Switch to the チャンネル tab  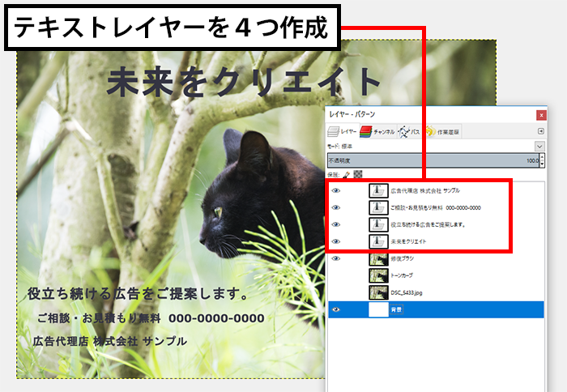[377, 132]
